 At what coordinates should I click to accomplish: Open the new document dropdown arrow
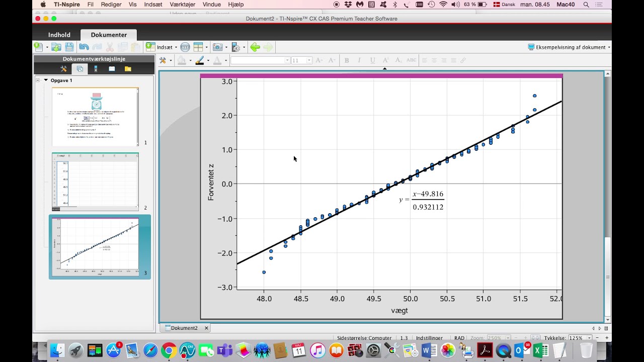pyautogui.click(x=47, y=47)
